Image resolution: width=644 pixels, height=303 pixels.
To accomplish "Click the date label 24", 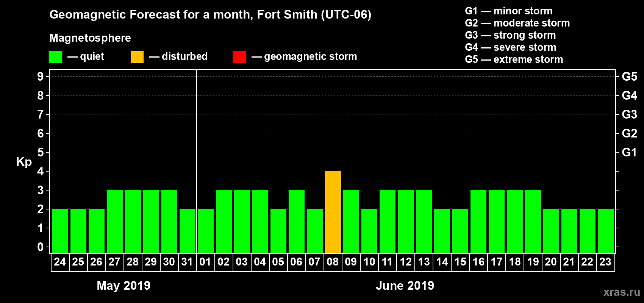I will [60, 262].
